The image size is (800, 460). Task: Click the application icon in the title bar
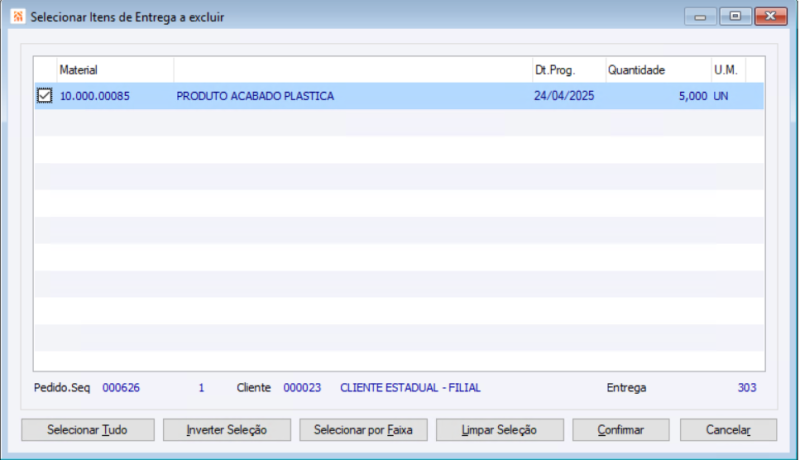click(x=18, y=16)
